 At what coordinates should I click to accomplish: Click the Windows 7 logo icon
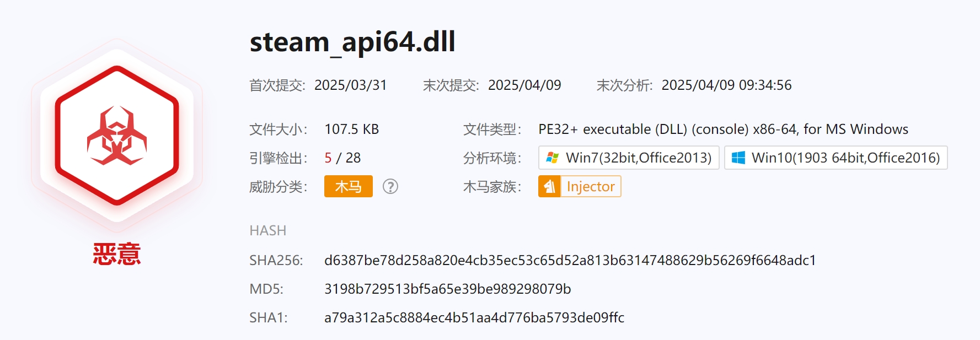point(552,158)
